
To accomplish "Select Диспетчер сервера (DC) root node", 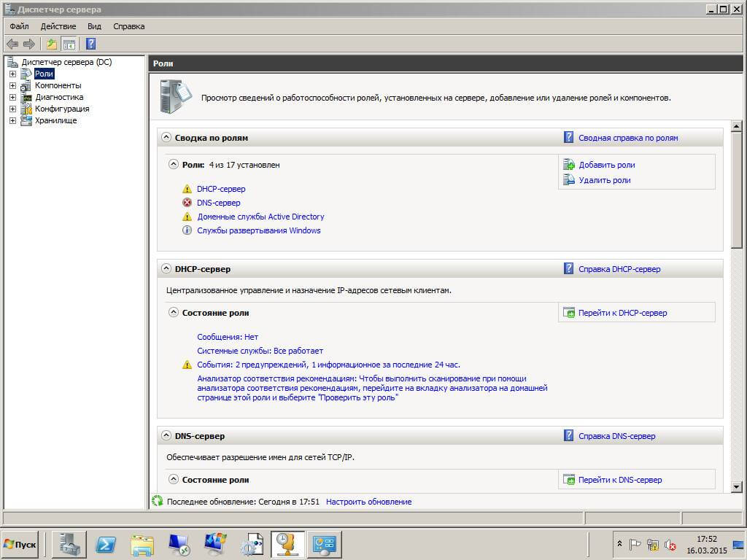I will 66,62.
